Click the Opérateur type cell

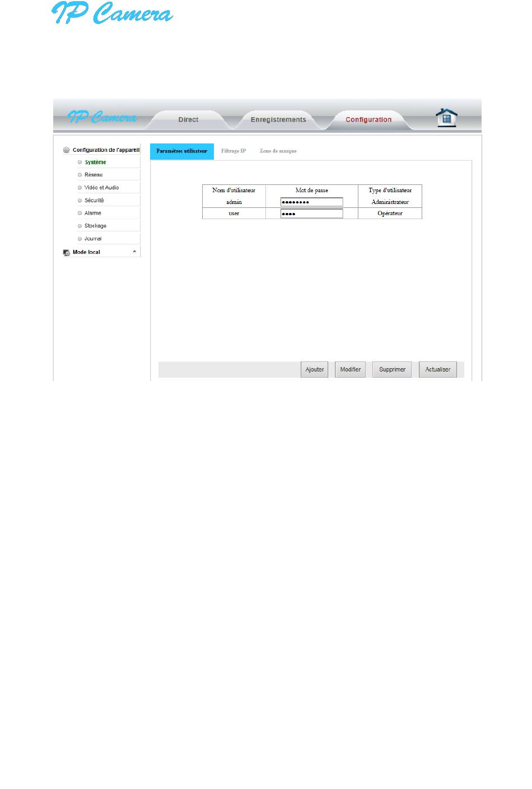(390, 214)
